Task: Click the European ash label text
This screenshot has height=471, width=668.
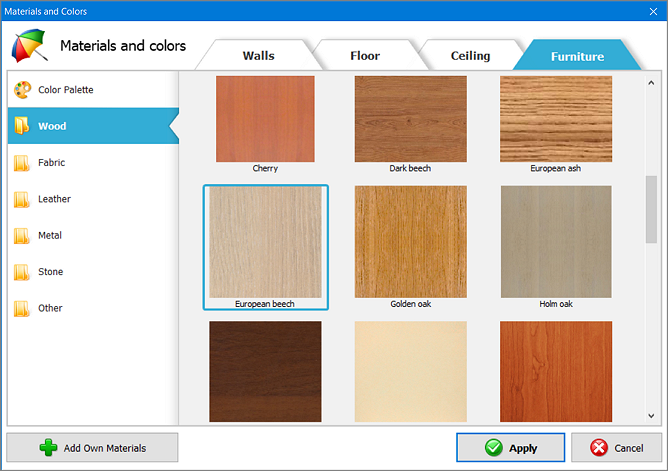Action: (x=556, y=168)
